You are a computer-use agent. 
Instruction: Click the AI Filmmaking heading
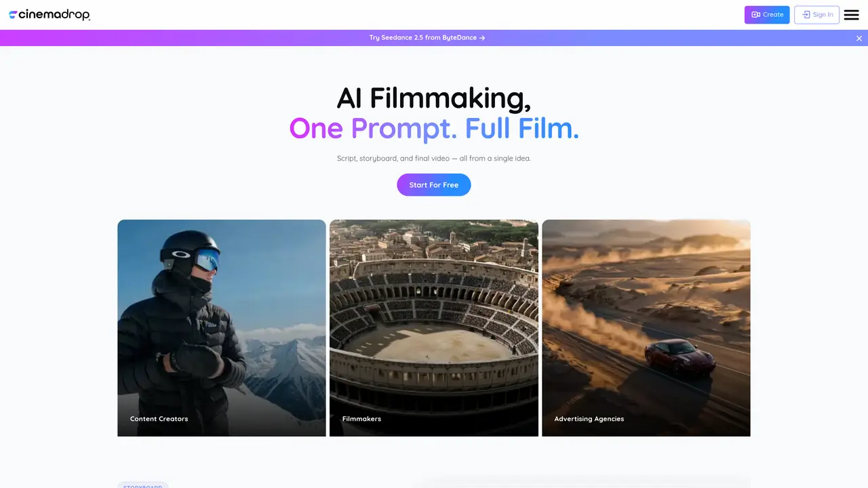tap(434, 98)
